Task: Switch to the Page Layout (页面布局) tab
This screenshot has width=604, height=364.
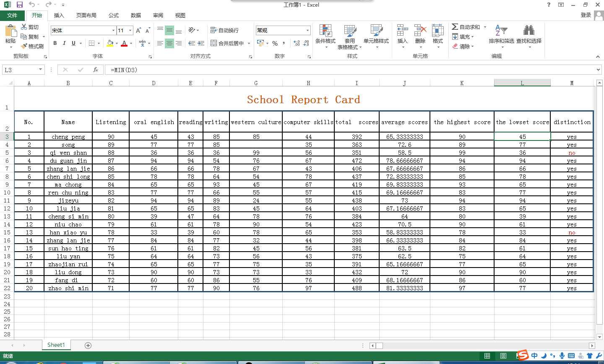Action: (86, 15)
